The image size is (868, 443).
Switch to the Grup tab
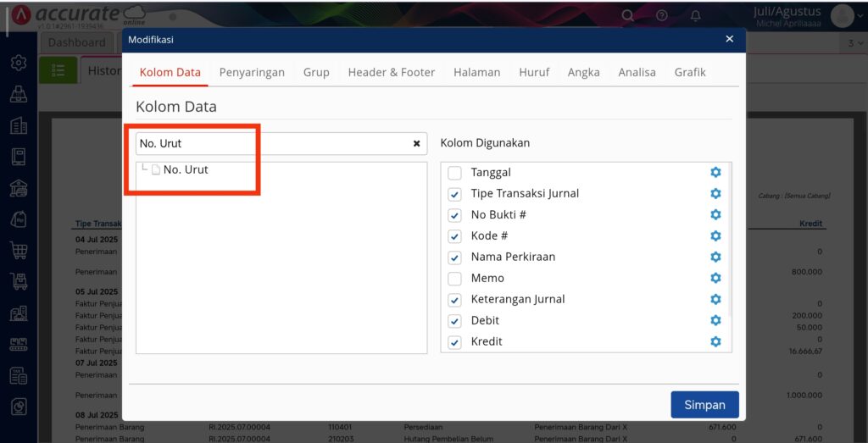(316, 73)
